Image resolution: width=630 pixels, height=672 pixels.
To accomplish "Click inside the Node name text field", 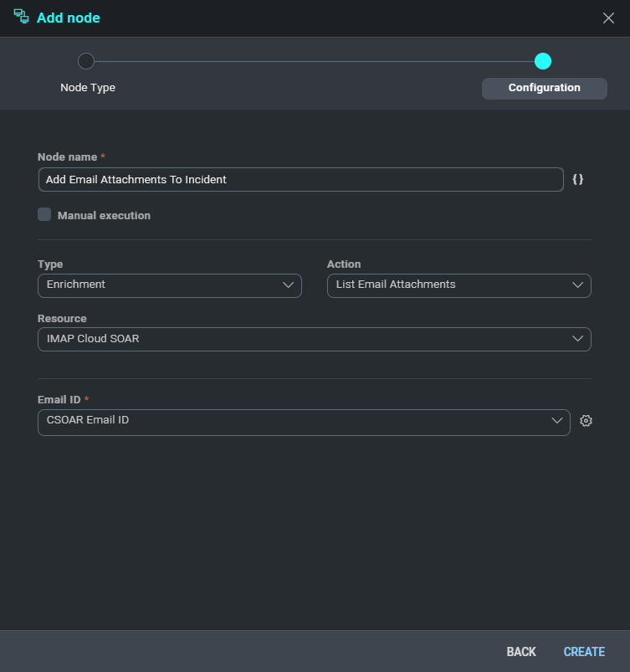I will point(300,180).
